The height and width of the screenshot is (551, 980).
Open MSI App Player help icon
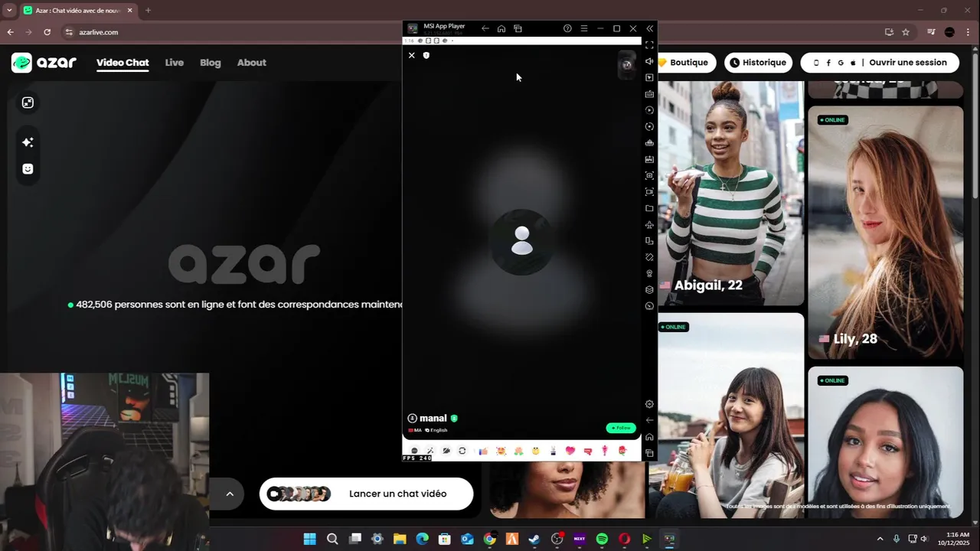click(567, 28)
